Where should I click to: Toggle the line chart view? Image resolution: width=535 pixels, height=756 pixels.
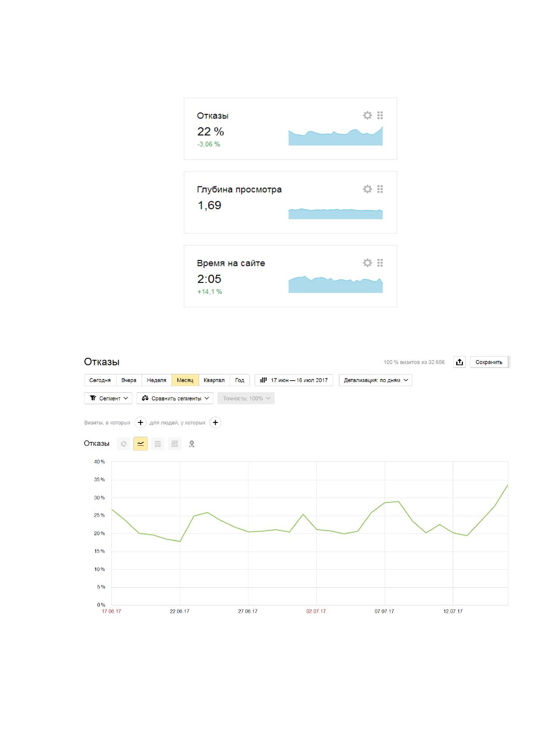click(141, 444)
